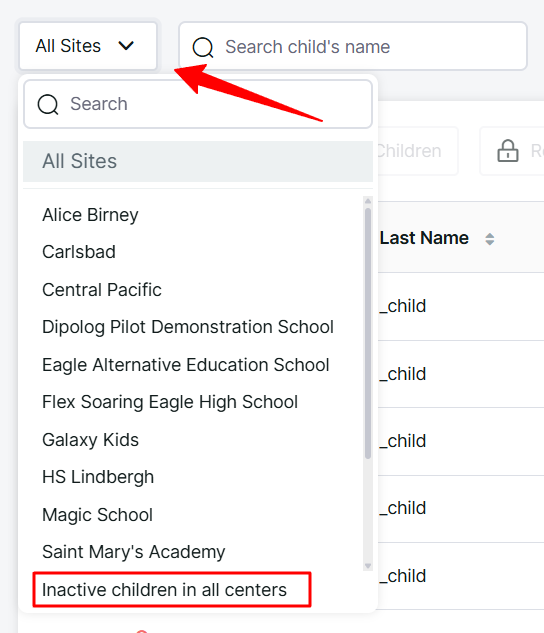Click the padlock icon button
Image resolution: width=544 pixels, height=633 pixels.
tap(508, 151)
